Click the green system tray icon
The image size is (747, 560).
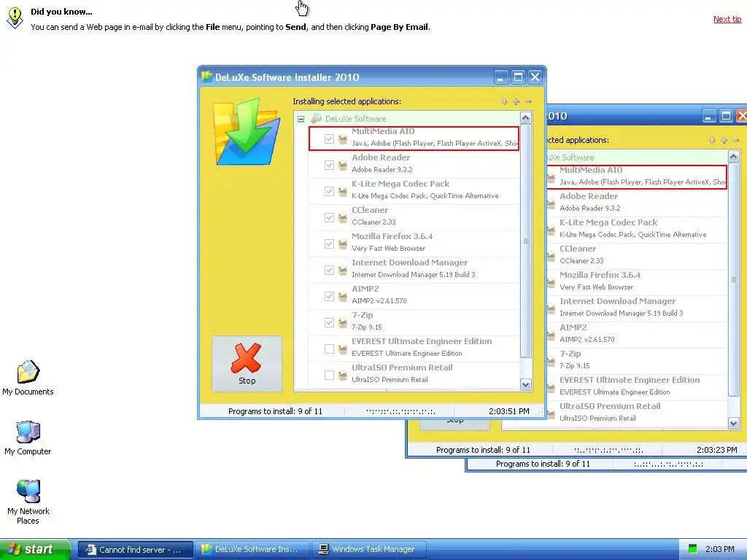pos(693,549)
